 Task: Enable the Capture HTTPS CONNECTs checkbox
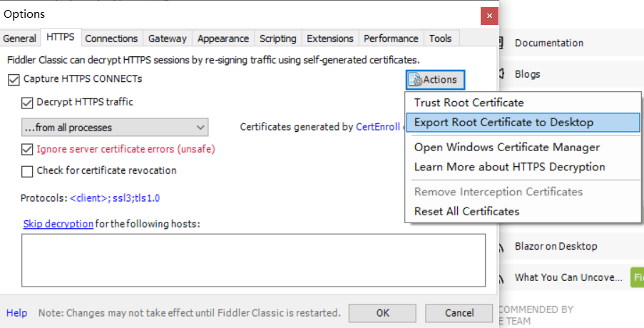(x=14, y=79)
